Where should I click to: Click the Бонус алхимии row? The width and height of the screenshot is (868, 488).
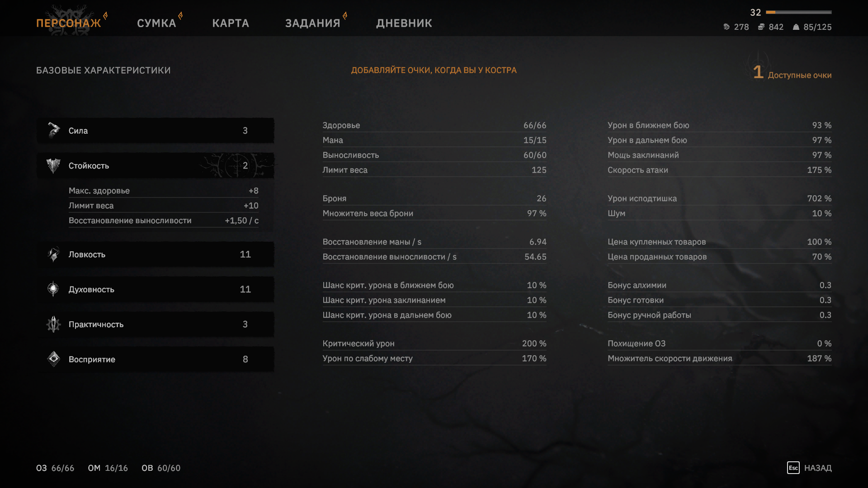720,285
